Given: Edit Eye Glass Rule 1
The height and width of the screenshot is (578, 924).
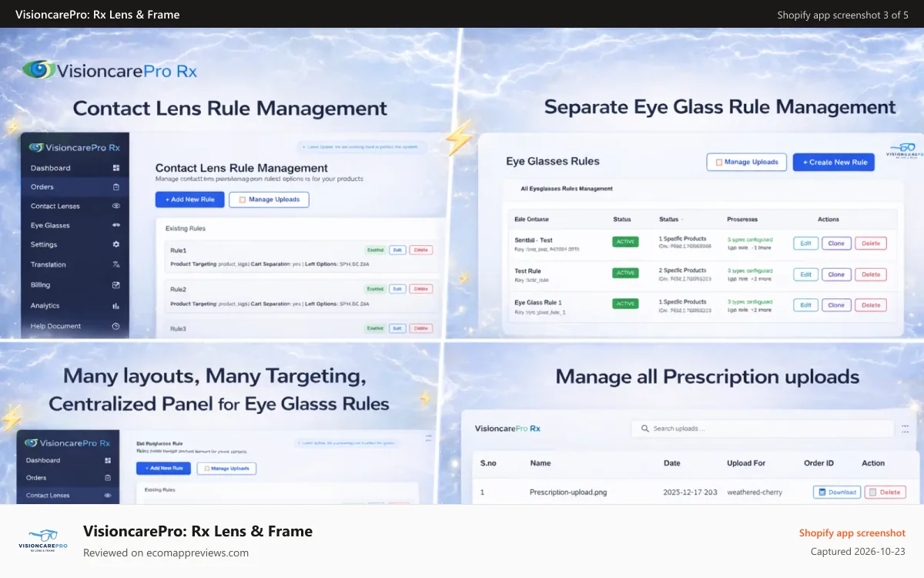Looking at the screenshot, I should [x=805, y=305].
